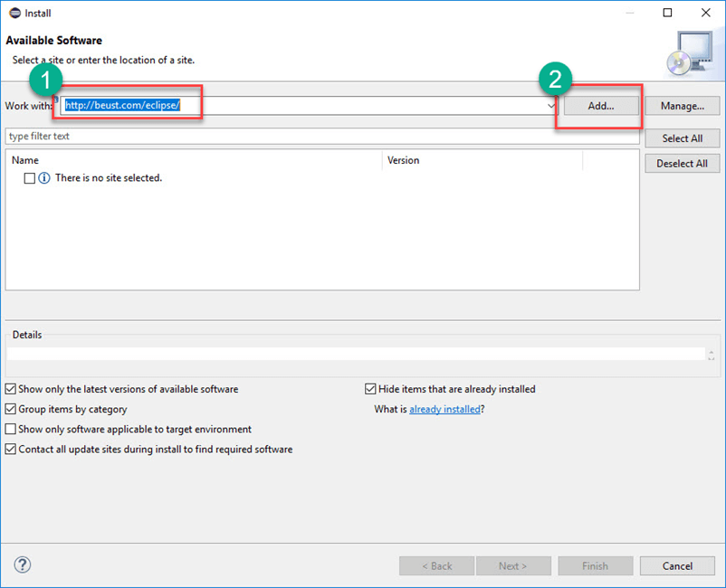Viewport: 726px width, 588px height.
Task: Open the already installed link
Action: (444, 409)
